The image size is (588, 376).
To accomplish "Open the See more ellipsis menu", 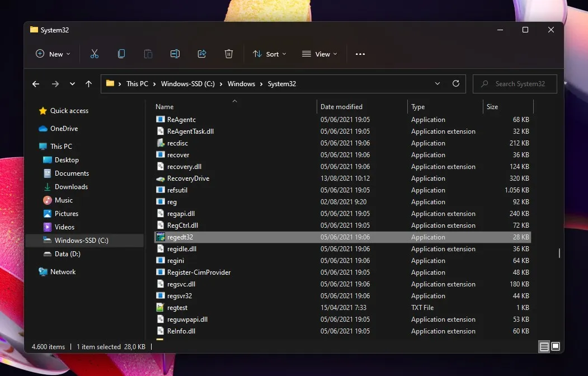I will tap(360, 54).
